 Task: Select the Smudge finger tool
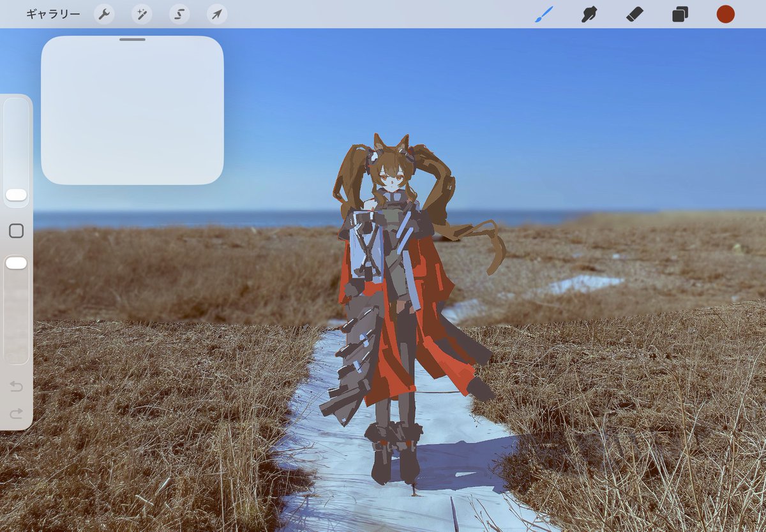589,14
